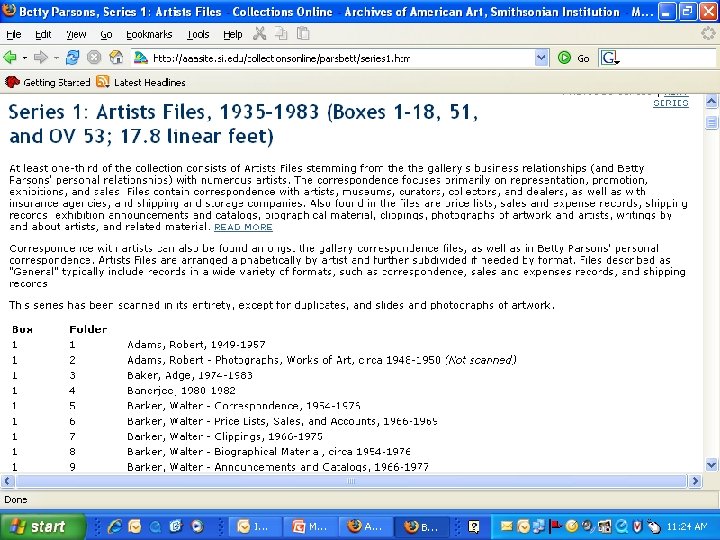
Task: Click the vertical scrollbar thumb
Action: (x=711, y=122)
